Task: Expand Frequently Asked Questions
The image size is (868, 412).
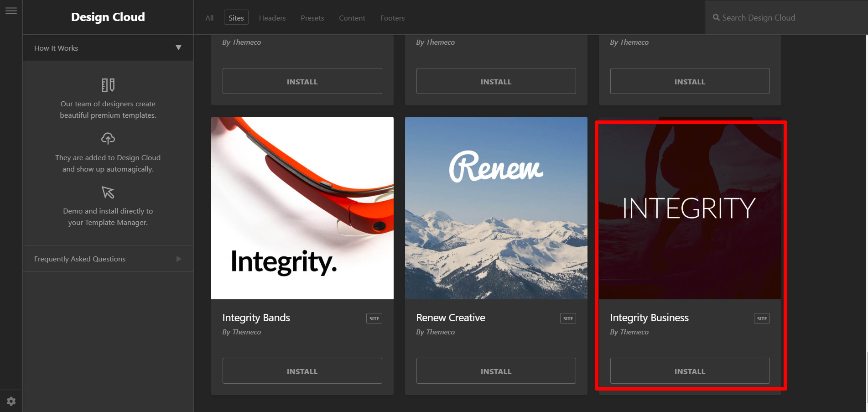Action: (x=108, y=259)
